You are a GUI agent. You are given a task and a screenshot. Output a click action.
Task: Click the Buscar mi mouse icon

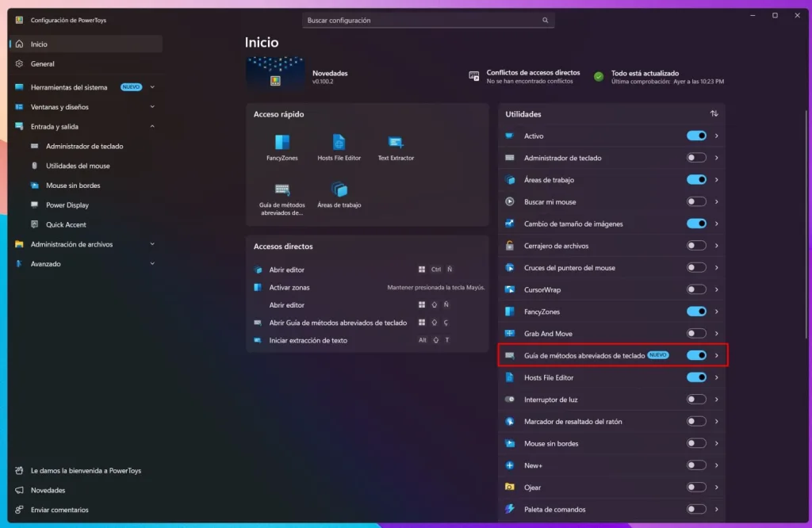[x=510, y=201]
